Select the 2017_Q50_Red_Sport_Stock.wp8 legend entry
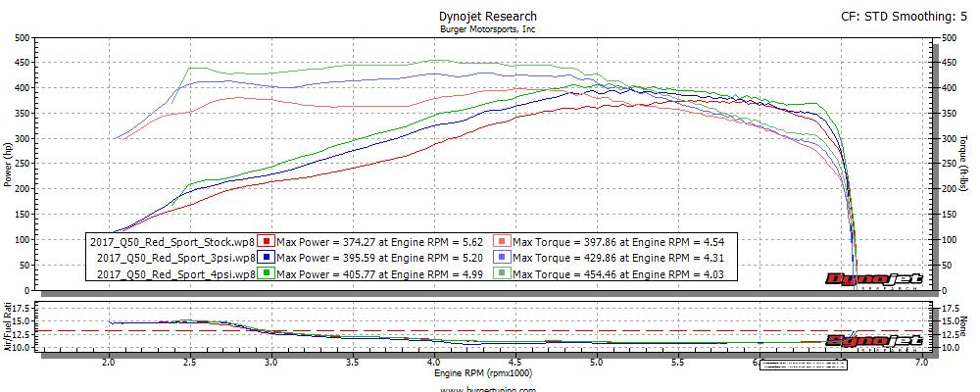Viewport: 980px width, 392px height. click(x=171, y=241)
